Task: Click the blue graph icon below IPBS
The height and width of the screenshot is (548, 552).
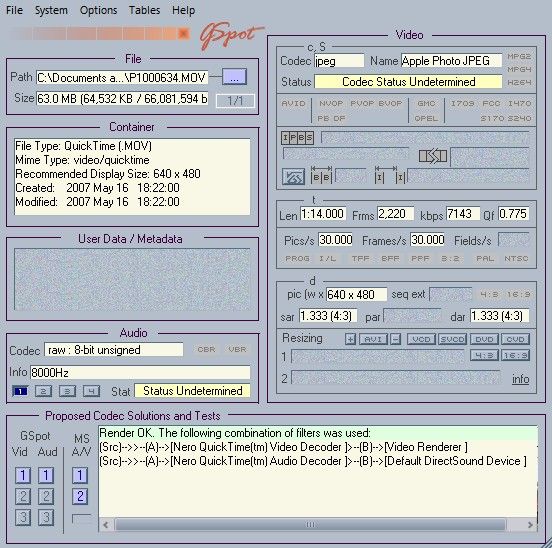Action: click(293, 177)
